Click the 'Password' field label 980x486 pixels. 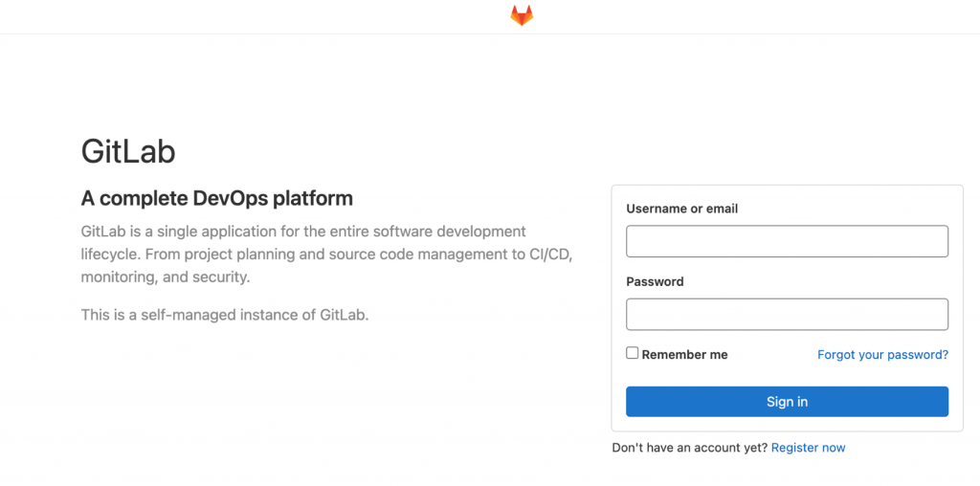click(655, 281)
